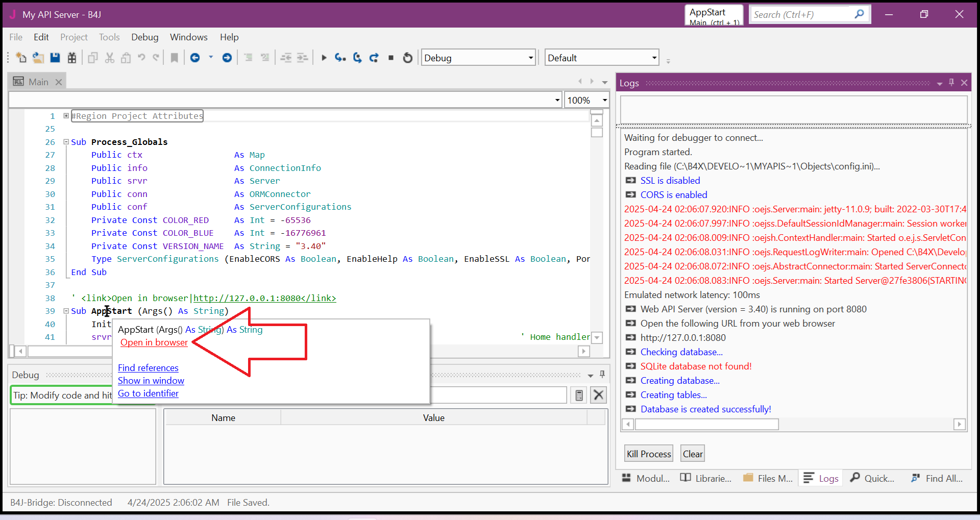
Task: Restart the program with the circular arrow
Action: click(x=407, y=58)
